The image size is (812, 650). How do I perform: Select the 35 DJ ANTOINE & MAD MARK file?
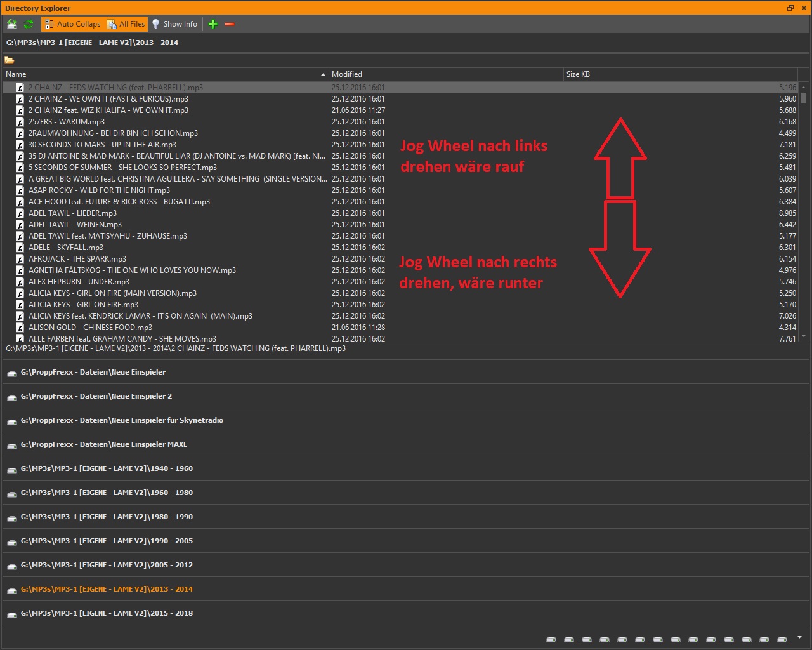401,156
